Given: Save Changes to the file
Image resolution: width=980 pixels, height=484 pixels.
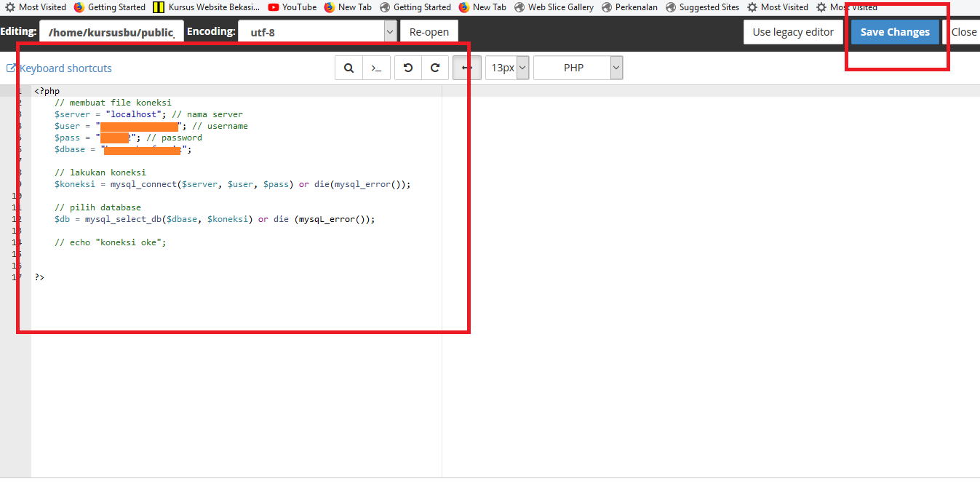Looking at the screenshot, I should pyautogui.click(x=895, y=32).
